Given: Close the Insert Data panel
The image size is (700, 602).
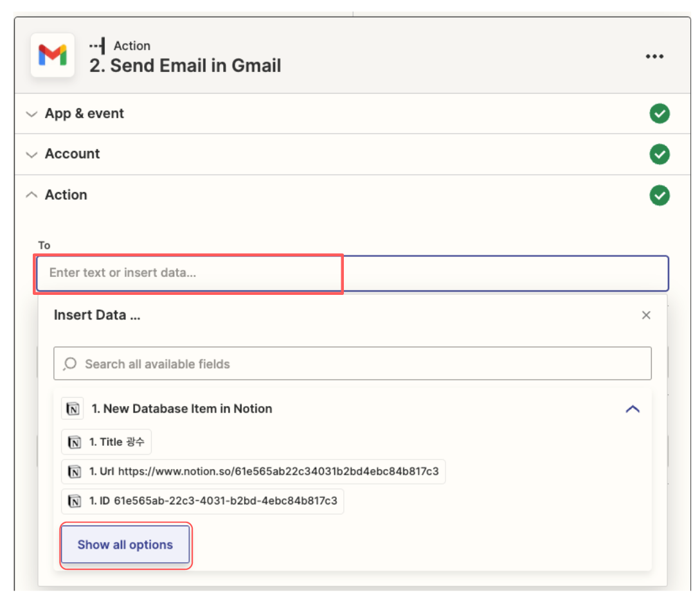Looking at the screenshot, I should [646, 315].
